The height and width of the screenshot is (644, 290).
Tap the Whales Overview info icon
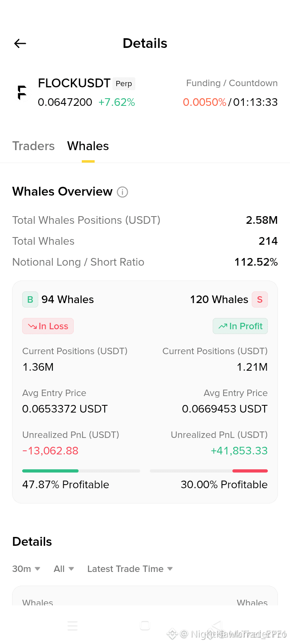click(x=122, y=192)
